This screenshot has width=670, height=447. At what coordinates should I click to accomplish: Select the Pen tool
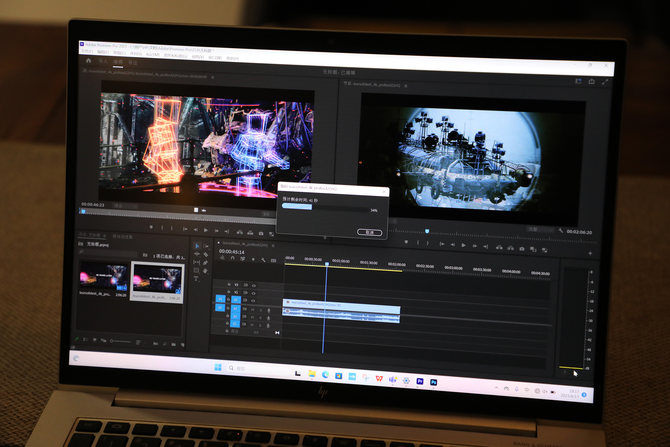(206, 263)
